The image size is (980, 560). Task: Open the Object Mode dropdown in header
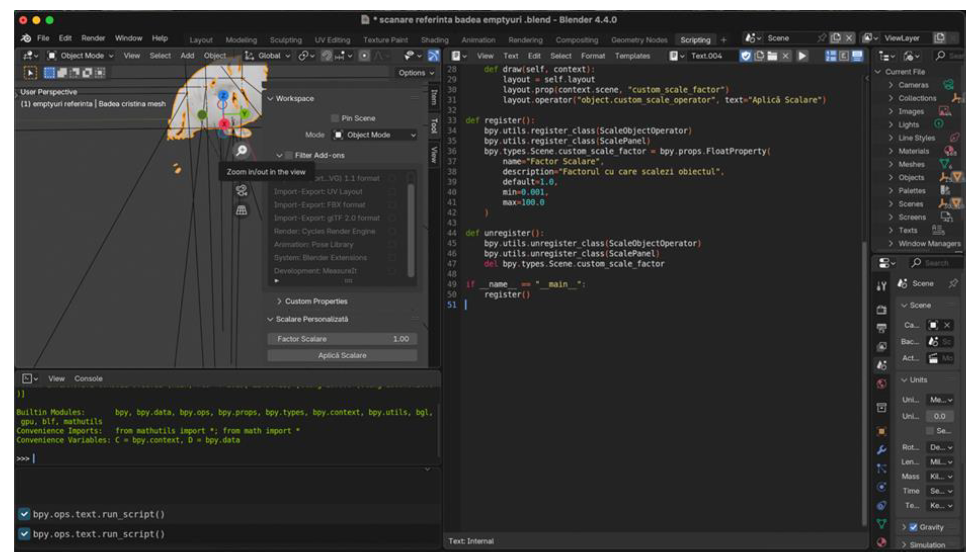click(x=80, y=56)
